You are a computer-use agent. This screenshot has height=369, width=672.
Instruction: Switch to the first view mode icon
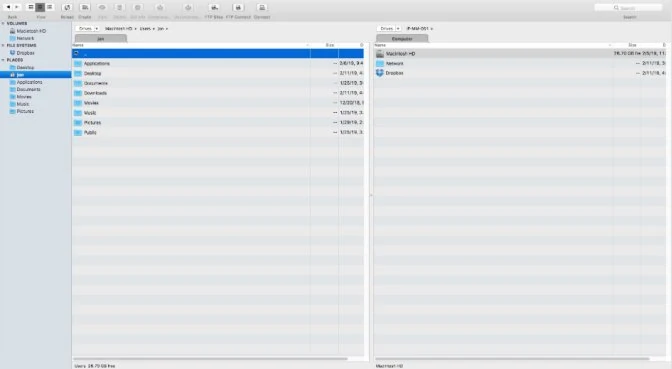coord(31,7)
